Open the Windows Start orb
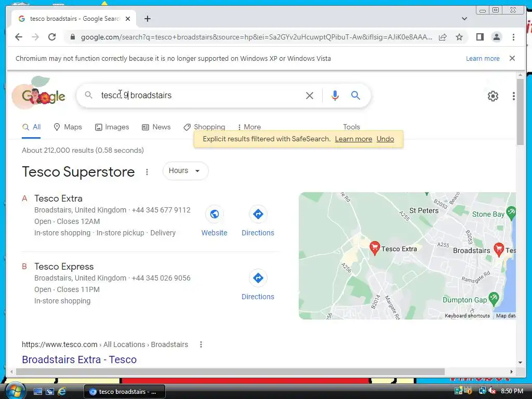The image size is (532, 399). coord(15,391)
